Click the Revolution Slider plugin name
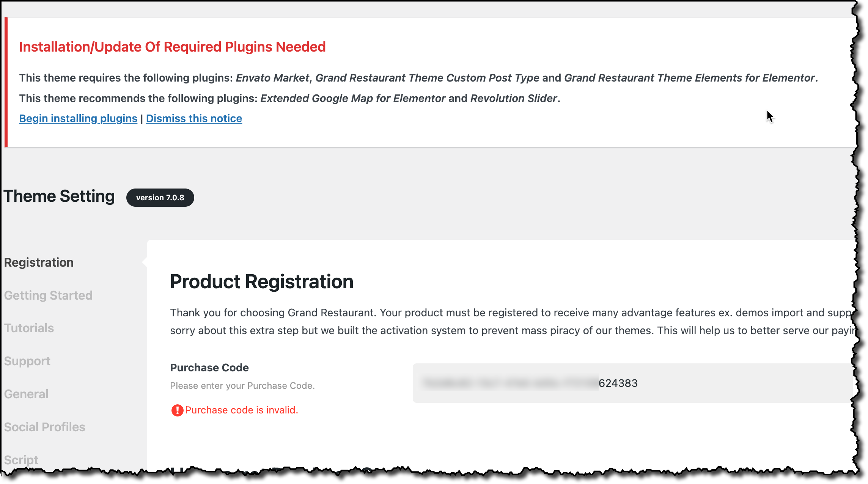The height and width of the screenshot is (484, 868). 514,98
